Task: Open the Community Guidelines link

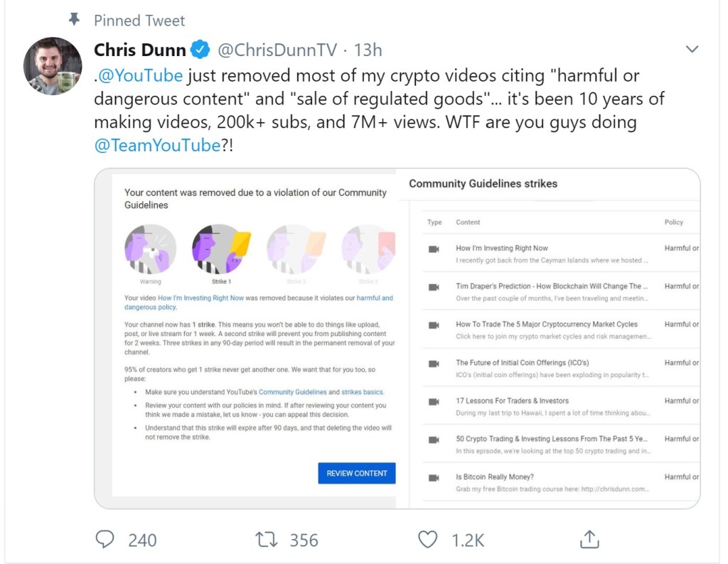Action: [x=293, y=391]
